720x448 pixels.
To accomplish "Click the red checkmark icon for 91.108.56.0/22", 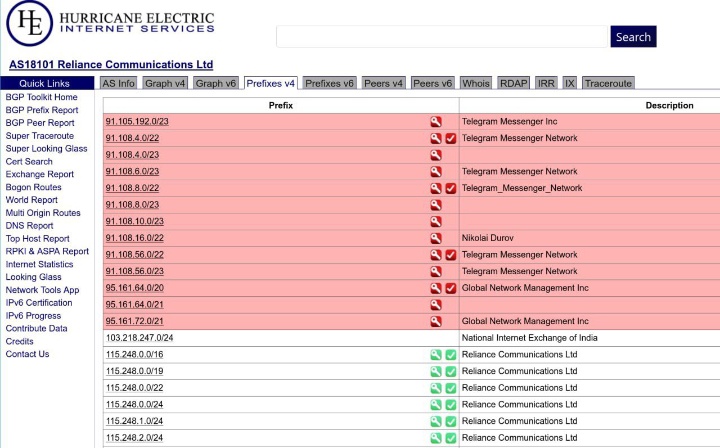I will tap(451, 255).
